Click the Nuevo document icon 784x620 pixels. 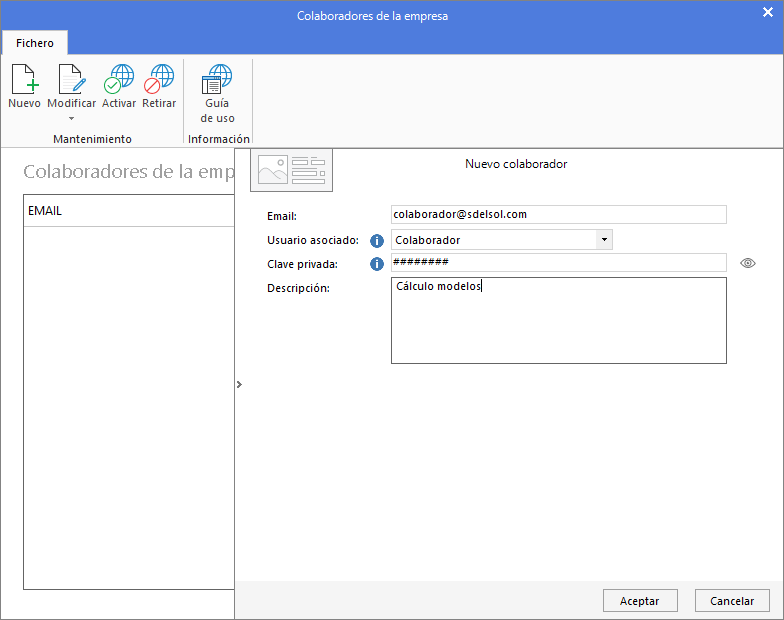point(25,79)
